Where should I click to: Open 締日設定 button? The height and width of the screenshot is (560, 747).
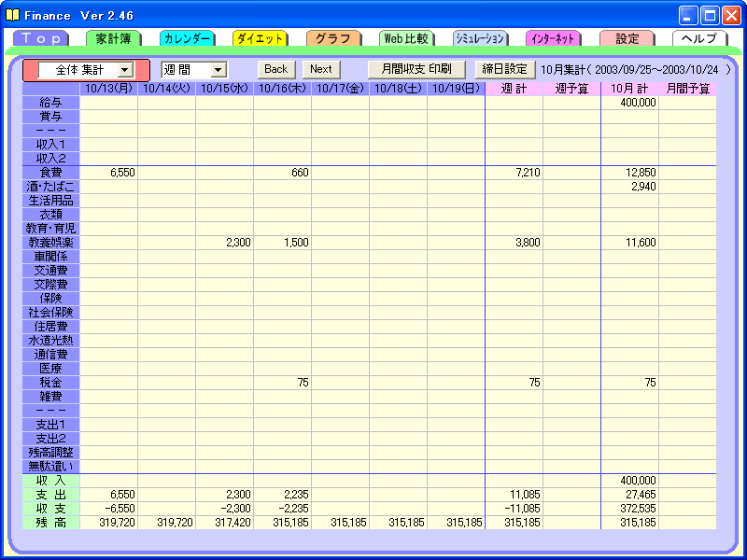[505, 69]
